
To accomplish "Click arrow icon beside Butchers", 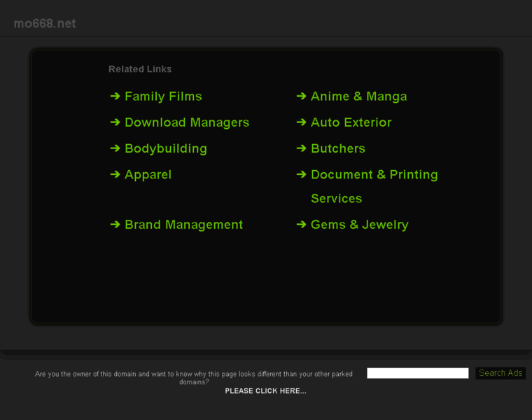I will [x=301, y=148].
